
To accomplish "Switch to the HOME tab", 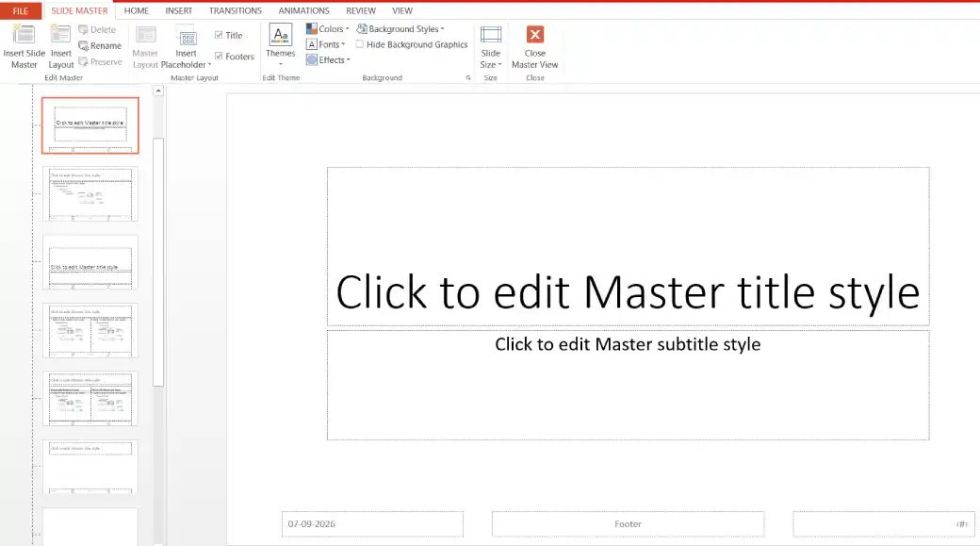I will pos(137,10).
